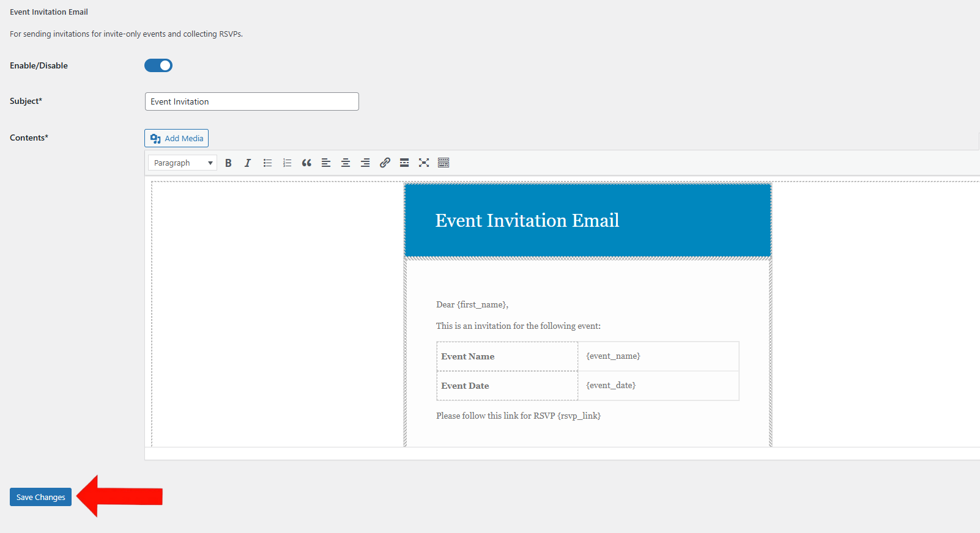980x533 pixels.
Task: Insert the Read More tag
Action: (x=404, y=163)
